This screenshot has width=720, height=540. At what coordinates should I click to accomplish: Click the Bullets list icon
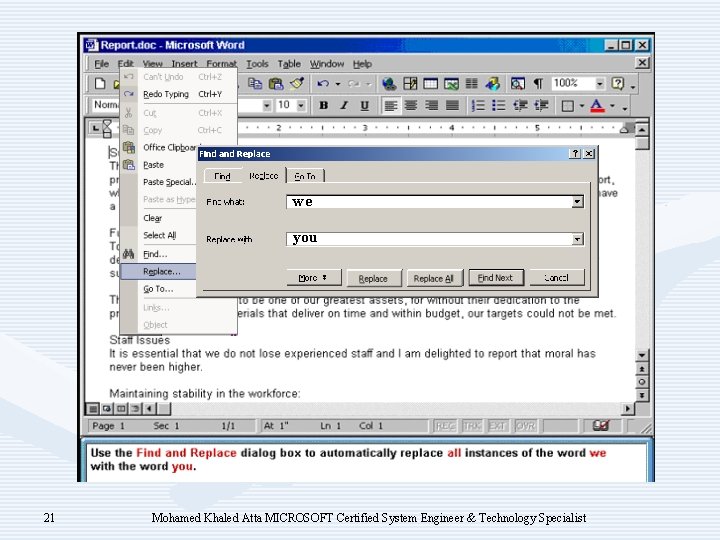click(499, 106)
